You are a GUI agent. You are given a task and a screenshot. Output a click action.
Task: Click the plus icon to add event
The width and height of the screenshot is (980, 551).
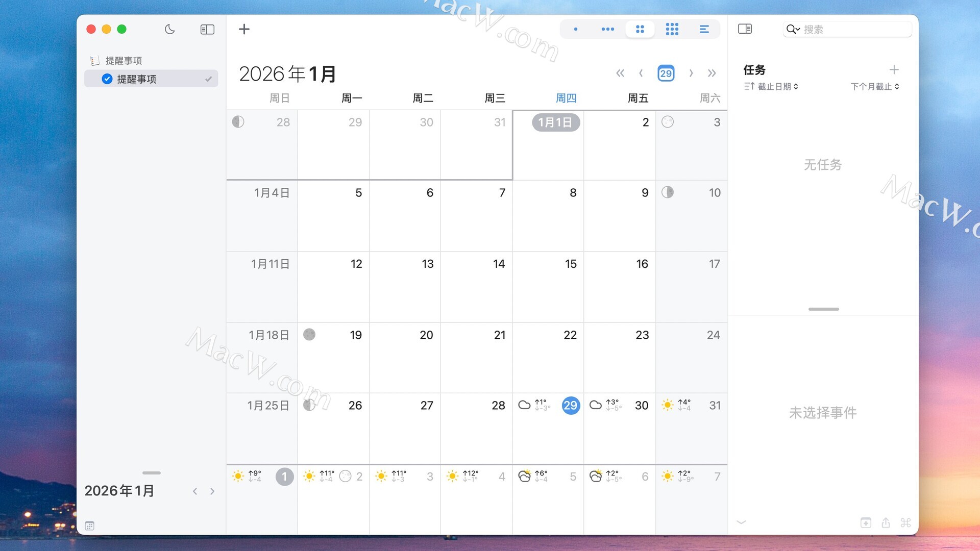coord(244,29)
